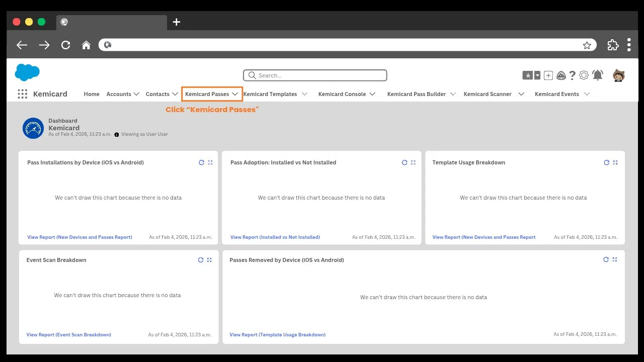Click into the Salesforce Search box

click(x=315, y=75)
